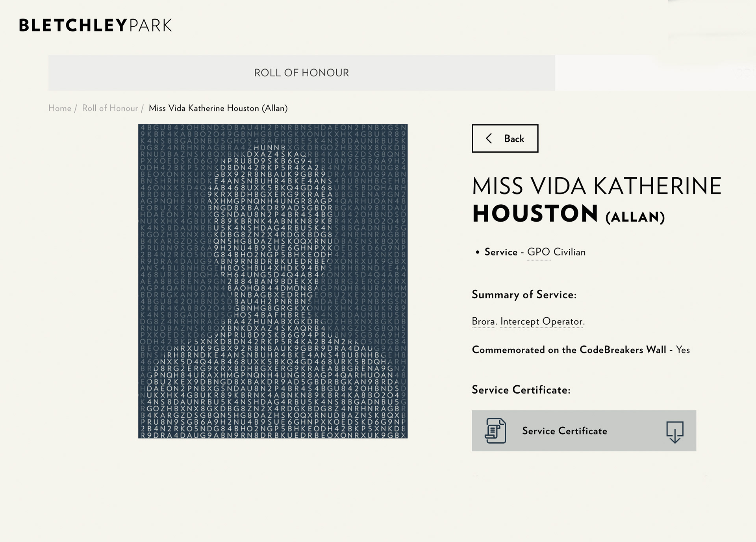The image size is (756, 542).
Task: Click the Bletchley Park logo
Action: [x=95, y=25]
